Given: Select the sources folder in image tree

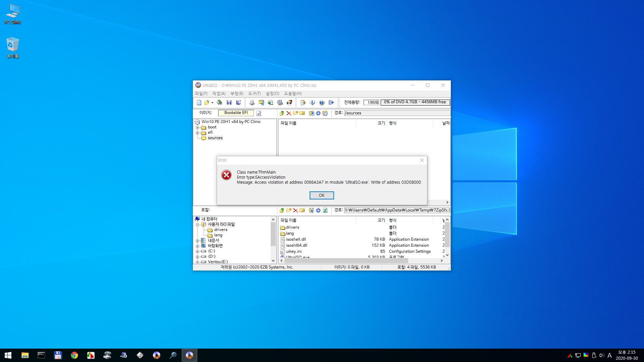Looking at the screenshot, I should pos(215,138).
